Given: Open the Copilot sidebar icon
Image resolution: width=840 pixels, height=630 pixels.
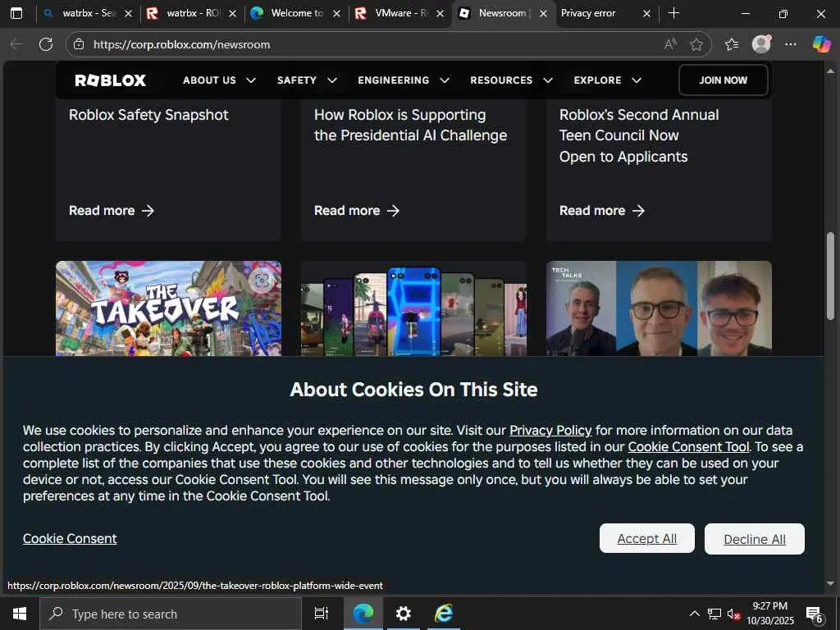Looking at the screenshot, I should point(821,44).
